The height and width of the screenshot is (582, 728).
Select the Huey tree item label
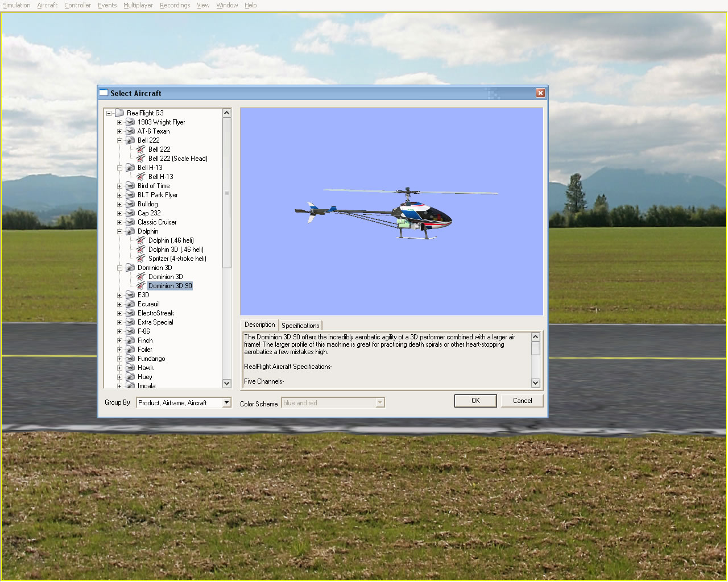point(144,377)
